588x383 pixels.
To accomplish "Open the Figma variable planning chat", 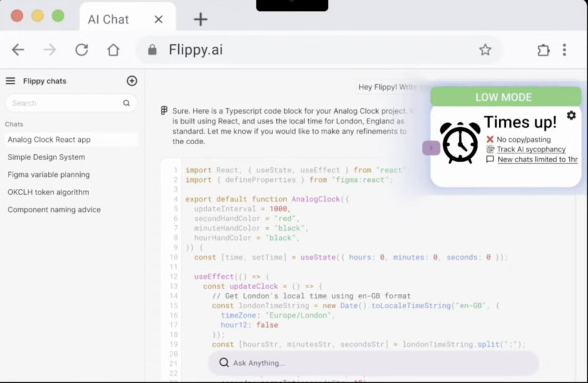I will (x=48, y=175).
